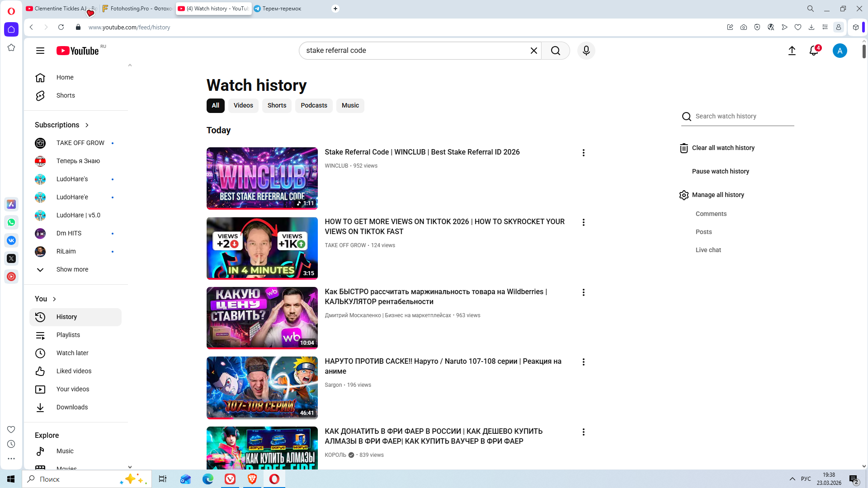Click the search magnifier button
This screenshot has height=488, width=868.
pos(555,51)
